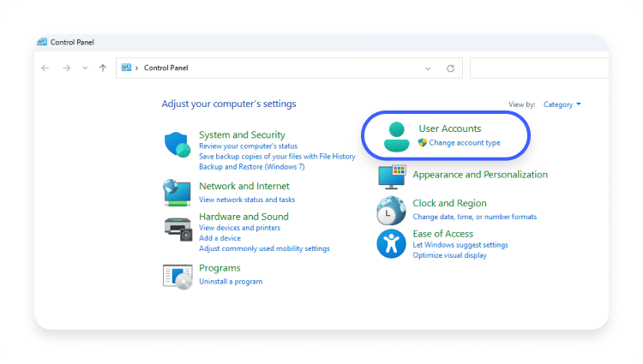Open Network and Internet category
Screen dimensions: 643x364
[244, 186]
